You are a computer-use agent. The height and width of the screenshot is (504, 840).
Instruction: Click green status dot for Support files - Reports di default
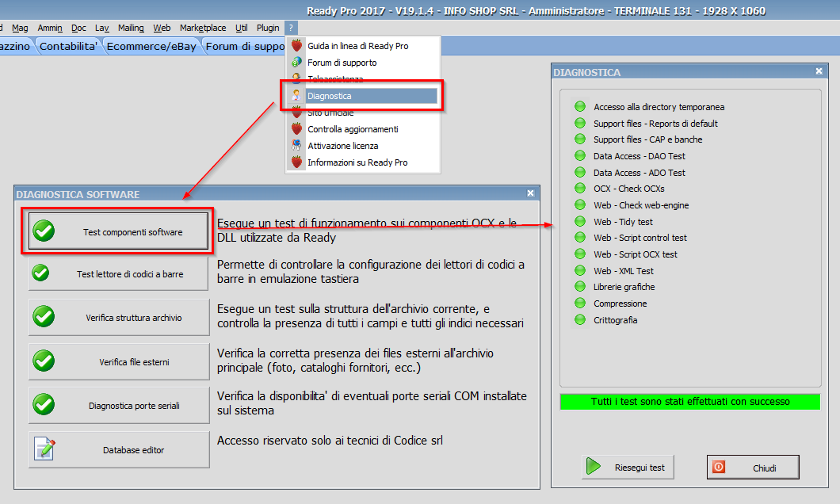click(579, 123)
